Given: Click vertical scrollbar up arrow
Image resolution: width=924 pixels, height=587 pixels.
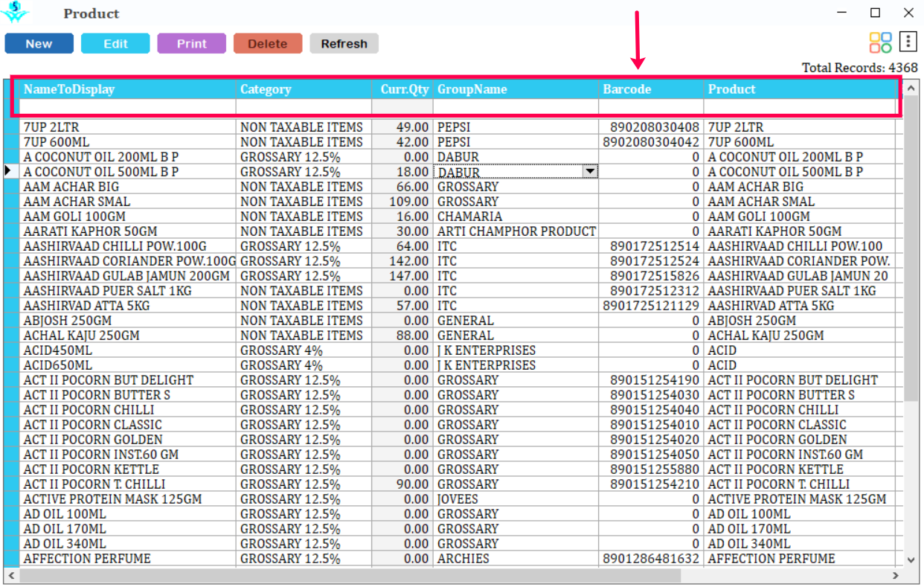Looking at the screenshot, I should [x=911, y=88].
